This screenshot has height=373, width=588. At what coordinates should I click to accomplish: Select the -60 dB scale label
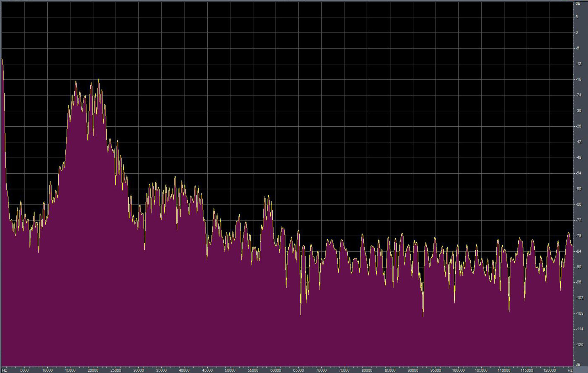coord(578,189)
